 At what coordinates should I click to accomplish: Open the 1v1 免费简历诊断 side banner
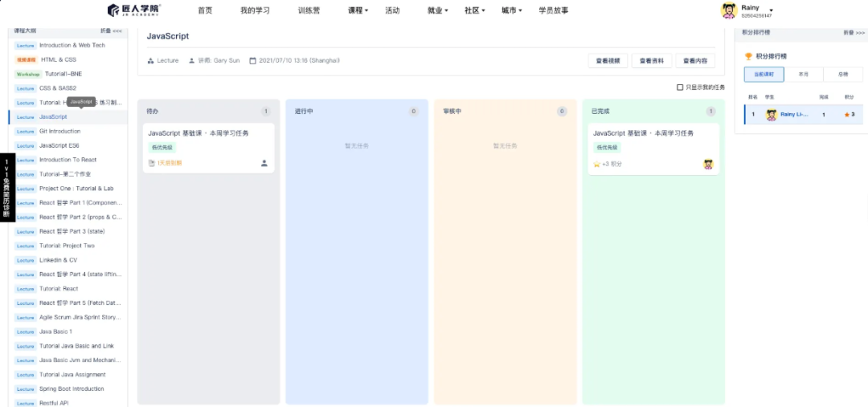click(x=6, y=188)
